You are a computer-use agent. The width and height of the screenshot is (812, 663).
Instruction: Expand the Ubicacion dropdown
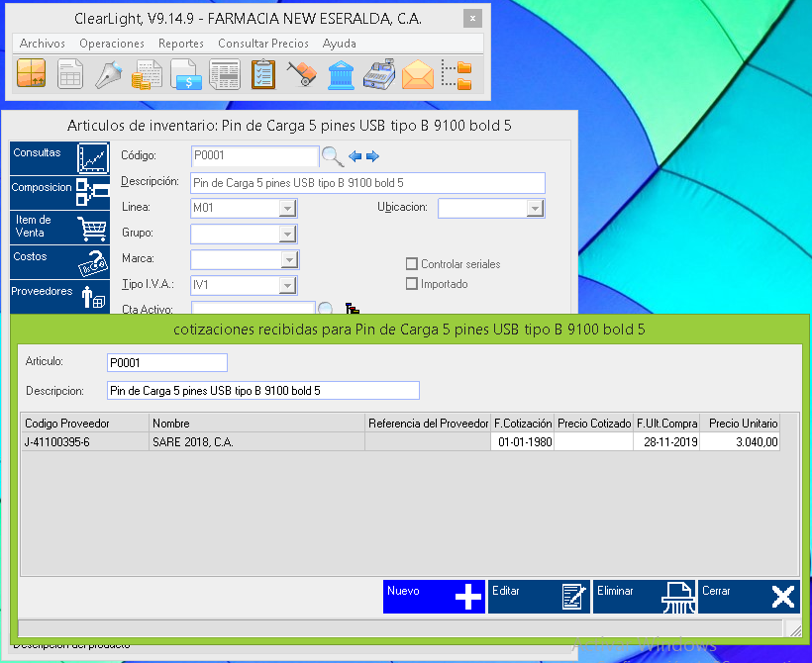point(535,209)
